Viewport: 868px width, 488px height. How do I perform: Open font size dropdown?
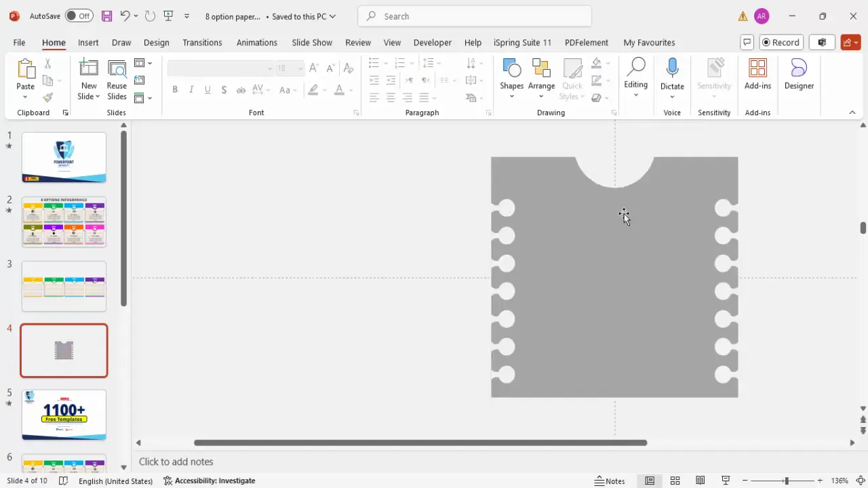[300, 68]
